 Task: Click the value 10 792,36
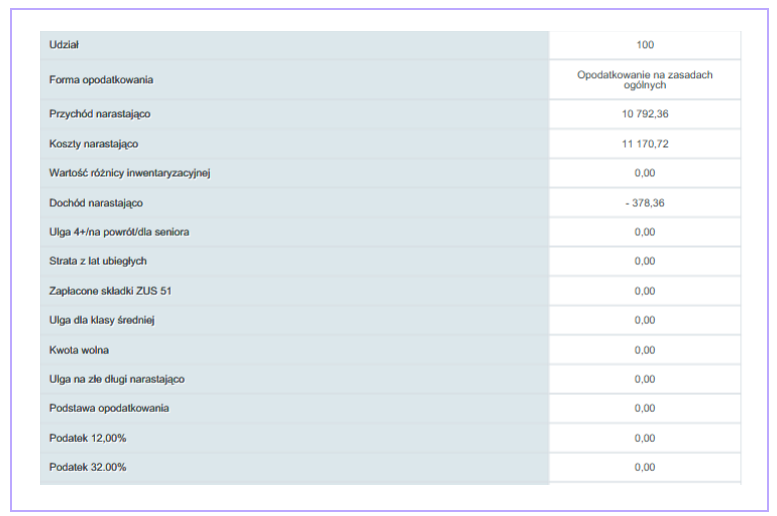pos(645,114)
